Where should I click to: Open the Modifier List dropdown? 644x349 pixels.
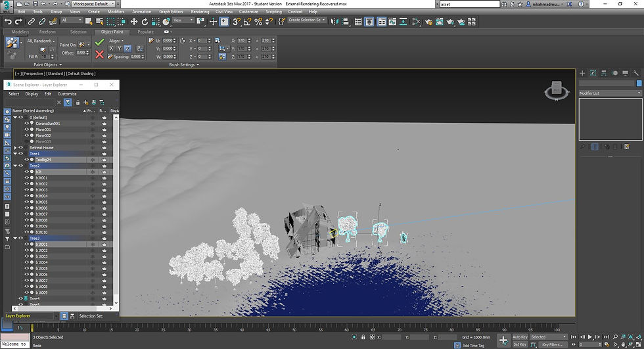[610, 93]
